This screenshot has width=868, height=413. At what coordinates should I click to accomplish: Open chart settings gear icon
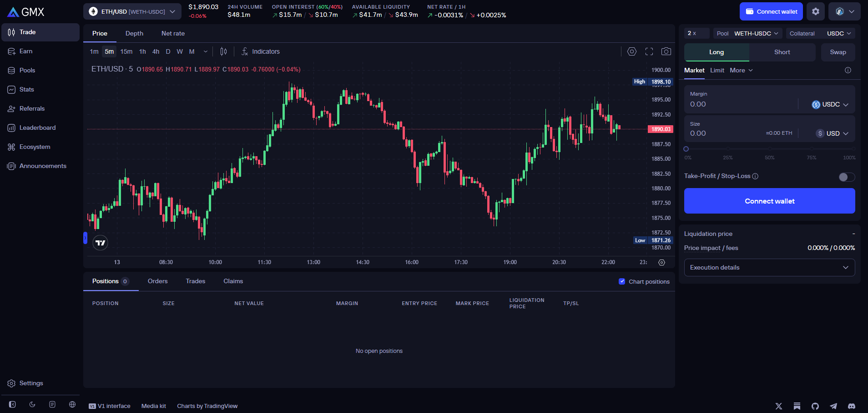[632, 51]
